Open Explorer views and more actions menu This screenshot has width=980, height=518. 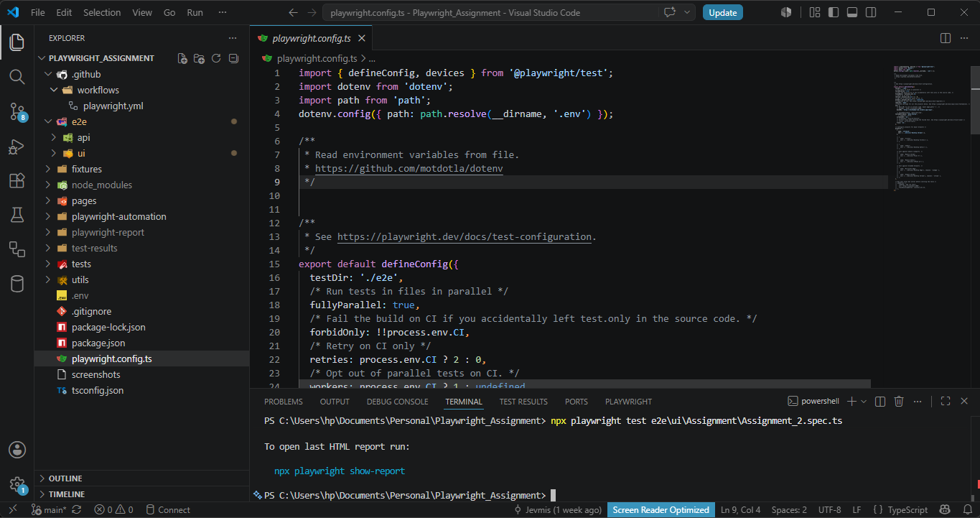232,38
